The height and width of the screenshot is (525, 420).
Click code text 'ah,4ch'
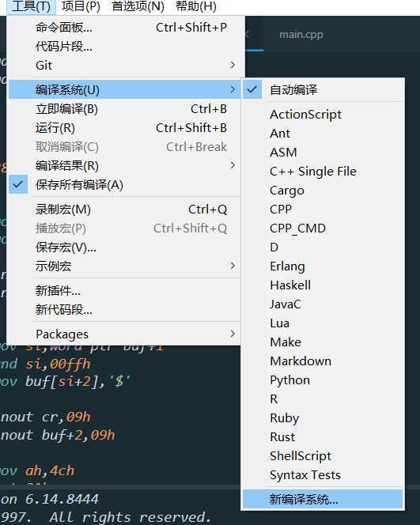(51, 471)
